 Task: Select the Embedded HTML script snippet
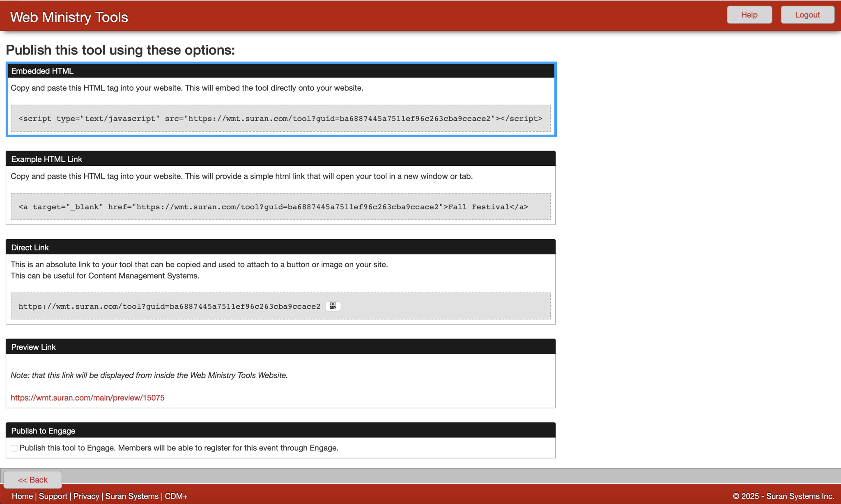click(280, 119)
